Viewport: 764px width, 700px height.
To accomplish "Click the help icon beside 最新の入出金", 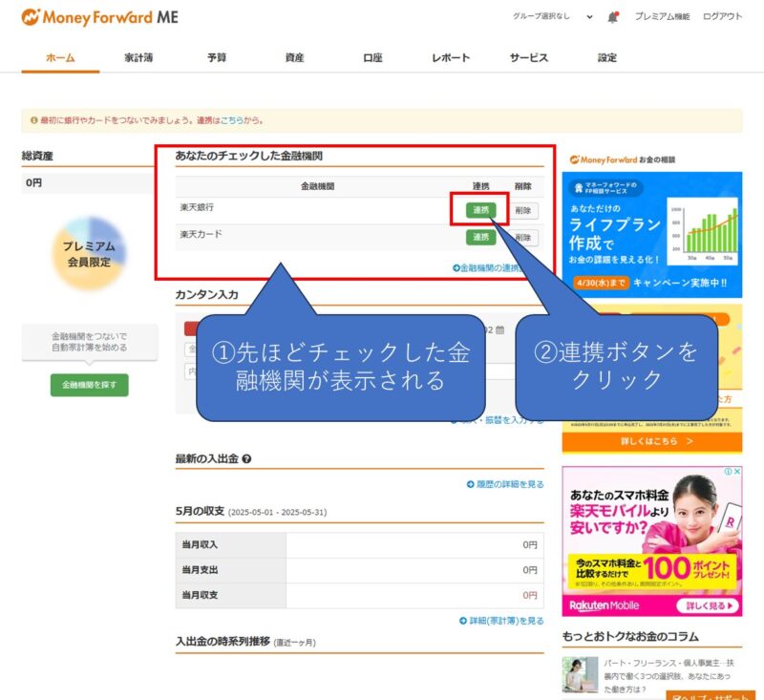I will click(246, 459).
